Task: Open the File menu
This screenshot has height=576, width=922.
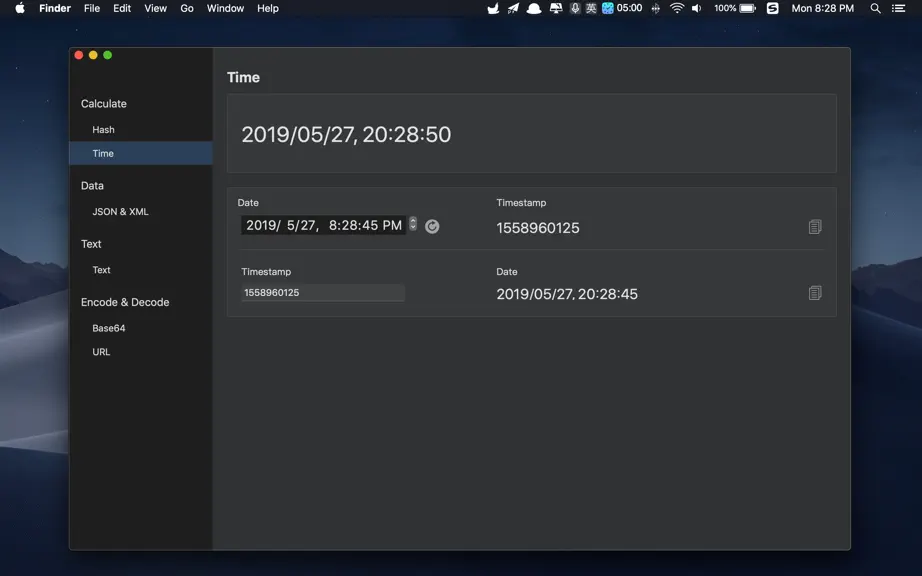Action: (x=92, y=8)
